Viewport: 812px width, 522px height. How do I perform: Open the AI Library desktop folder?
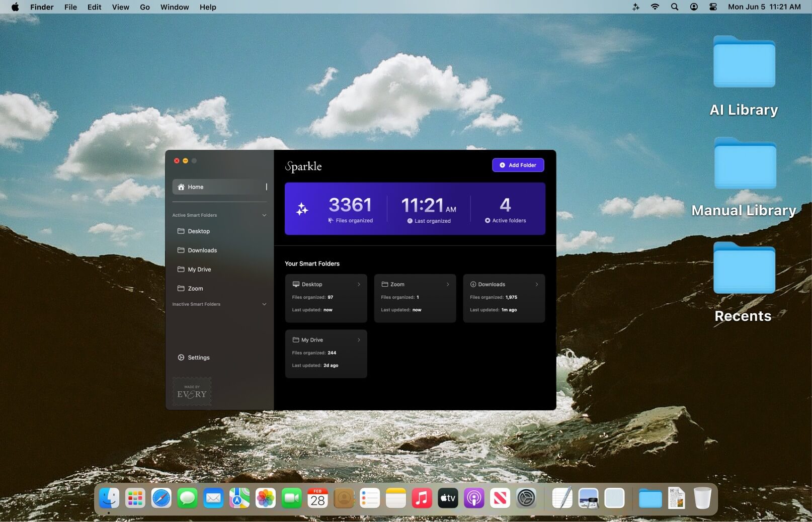[x=744, y=63]
